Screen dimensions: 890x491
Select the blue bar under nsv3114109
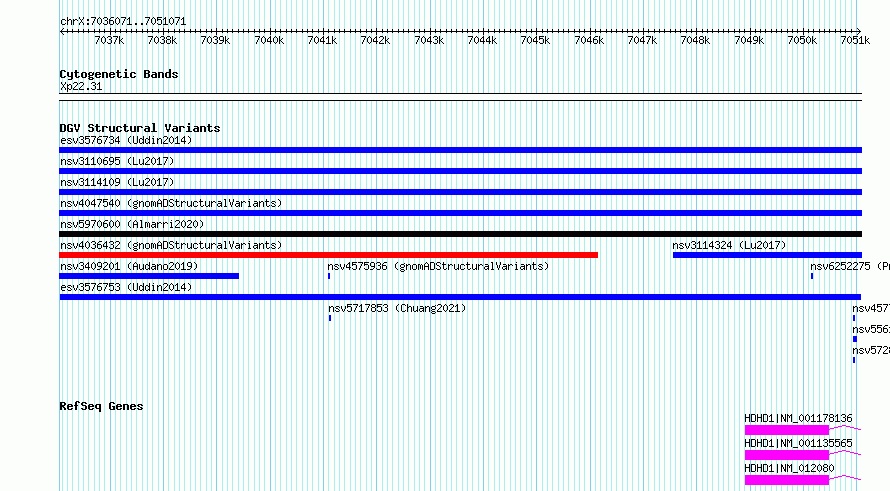tap(460, 192)
